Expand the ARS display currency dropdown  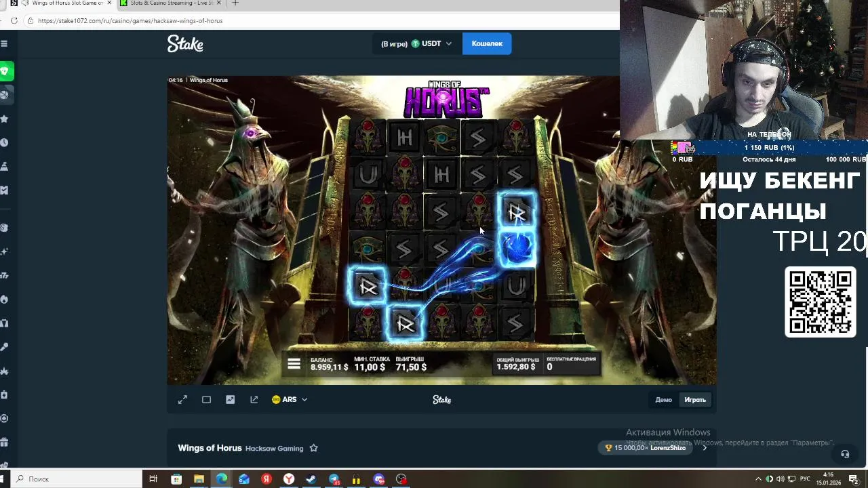click(290, 400)
